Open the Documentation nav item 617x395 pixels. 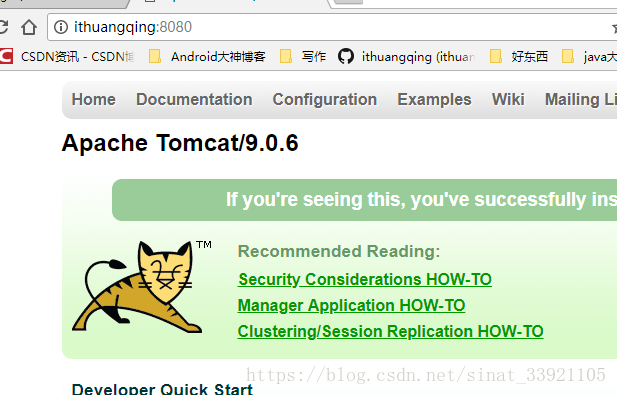click(194, 100)
